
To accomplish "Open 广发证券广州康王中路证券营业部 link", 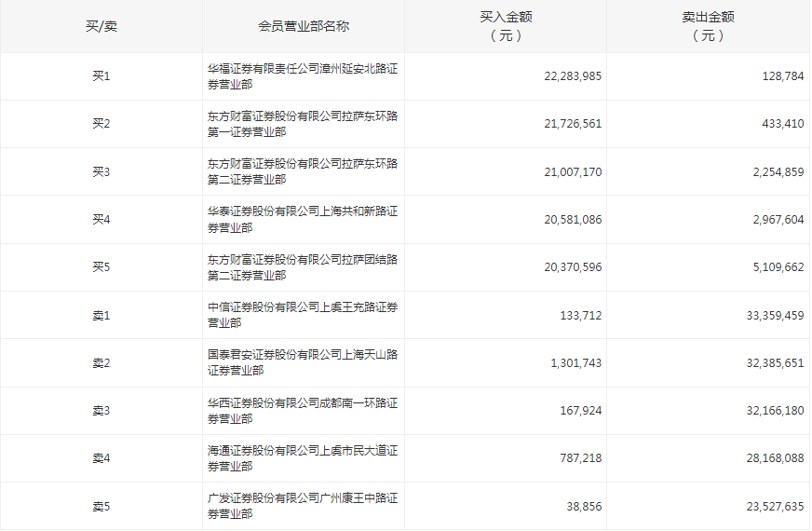I will coord(302,506).
